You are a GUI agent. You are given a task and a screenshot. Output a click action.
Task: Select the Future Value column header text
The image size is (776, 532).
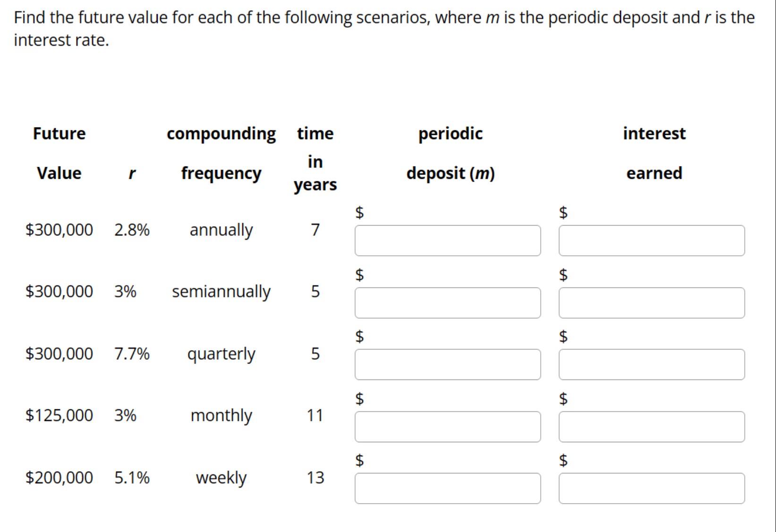point(59,153)
